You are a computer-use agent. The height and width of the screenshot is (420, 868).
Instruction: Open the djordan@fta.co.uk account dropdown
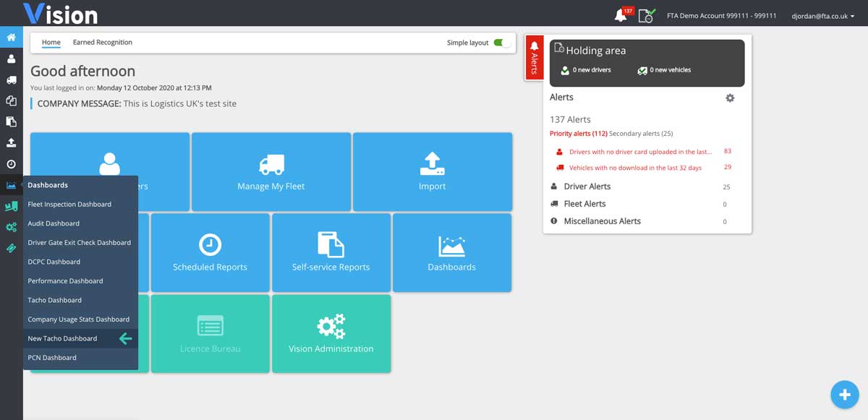824,16
